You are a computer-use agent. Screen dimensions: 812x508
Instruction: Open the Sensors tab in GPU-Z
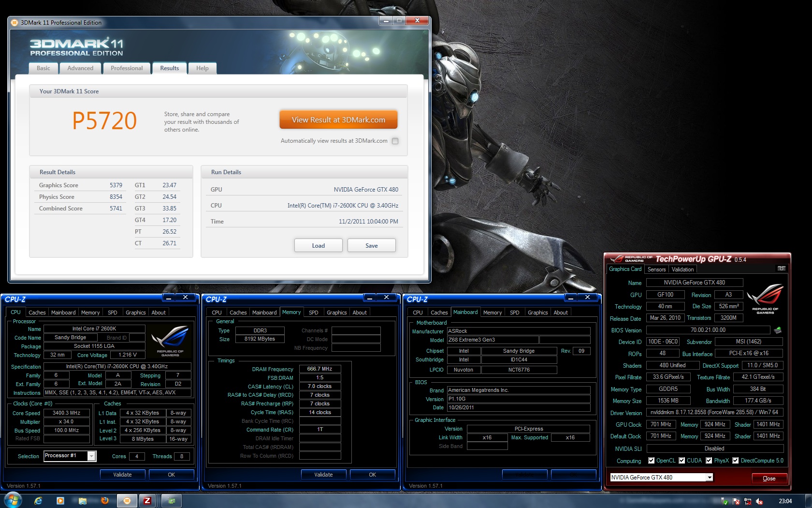point(656,269)
